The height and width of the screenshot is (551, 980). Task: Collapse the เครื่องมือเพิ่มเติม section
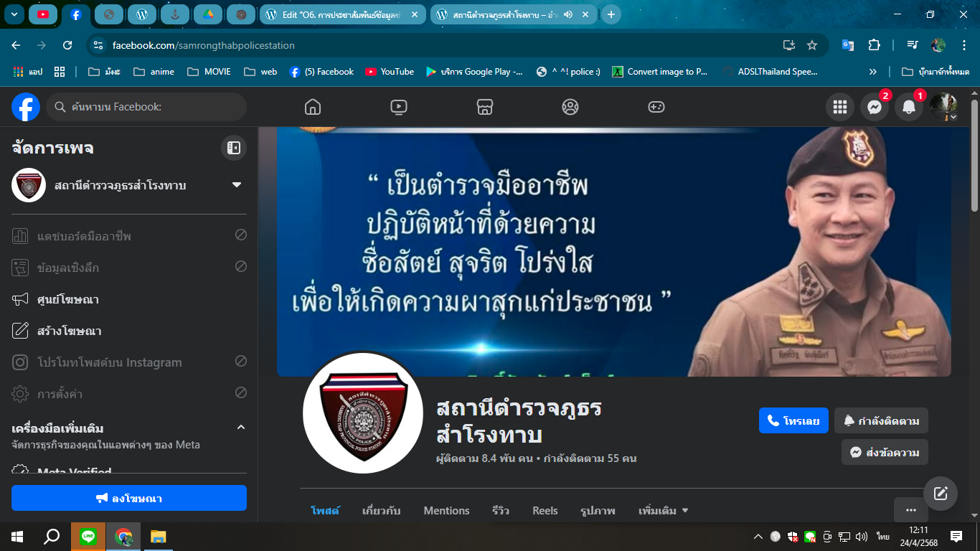pyautogui.click(x=241, y=428)
